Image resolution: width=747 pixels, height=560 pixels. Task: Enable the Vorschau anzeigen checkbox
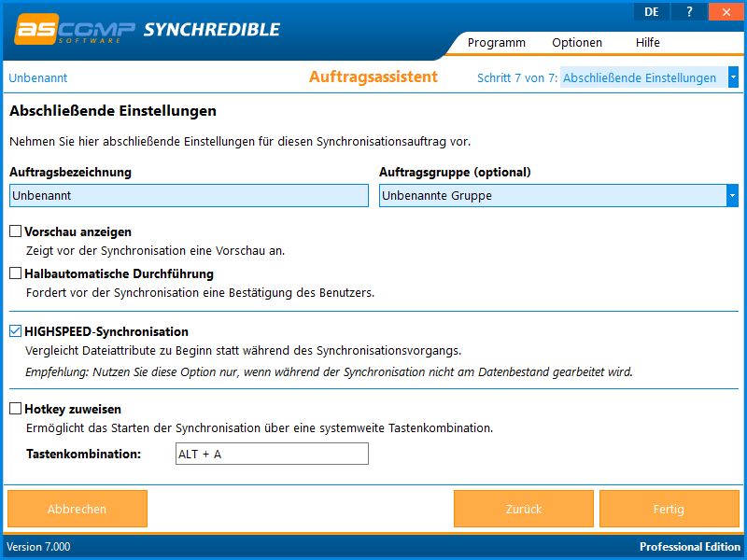[16, 231]
